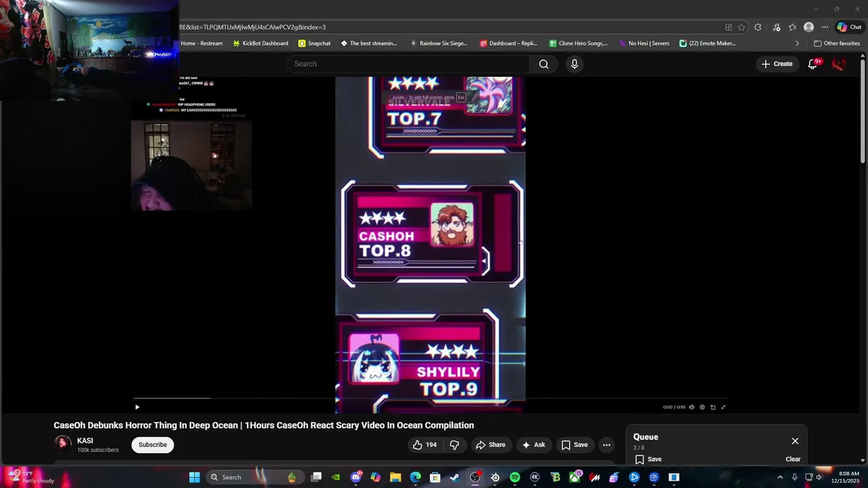Click the Ask button under the video

coord(533,445)
